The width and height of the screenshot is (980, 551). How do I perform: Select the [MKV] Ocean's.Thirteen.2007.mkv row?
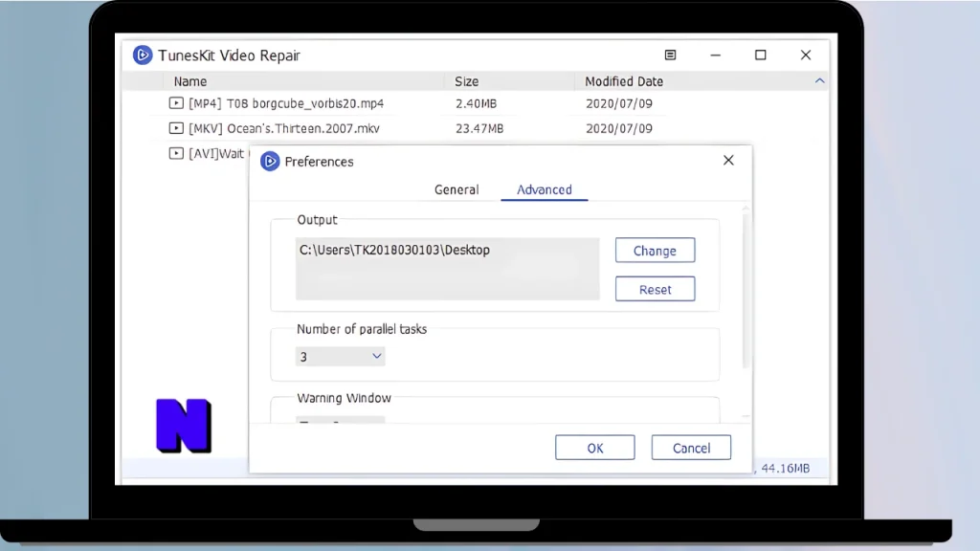point(475,129)
